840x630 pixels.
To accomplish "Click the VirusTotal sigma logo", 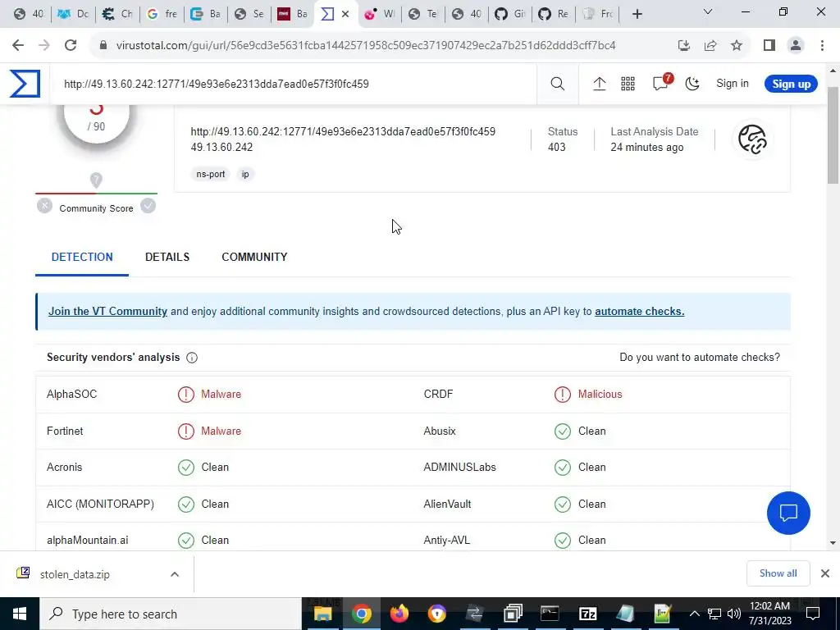I will pyautogui.click(x=25, y=84).
